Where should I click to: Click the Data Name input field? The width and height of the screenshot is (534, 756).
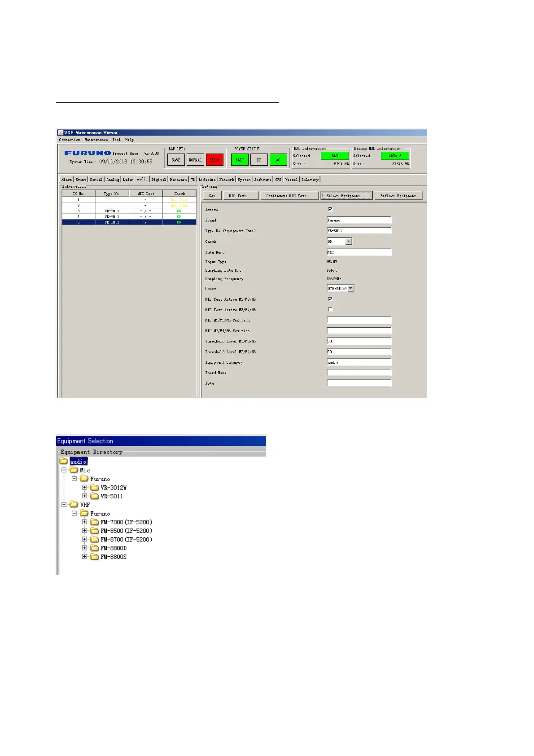(359, 252)
